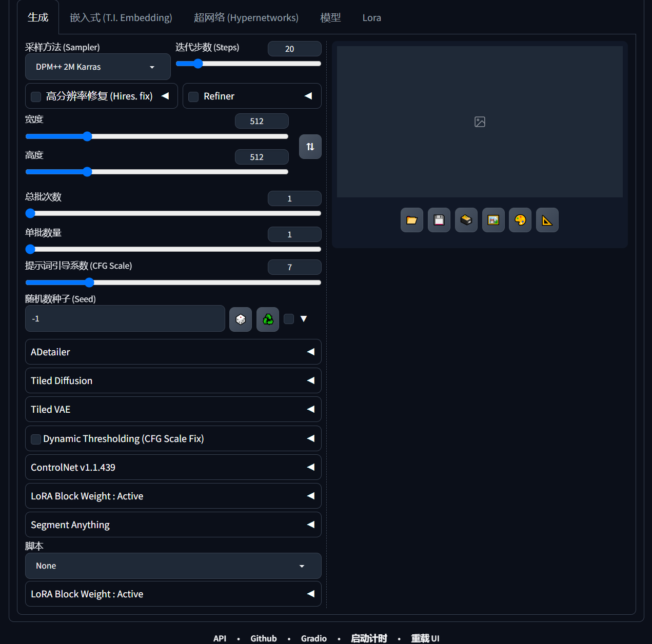Screen dimensions: 652x644
Task: Open the script dropdown showing None
Action: pos(173,566)
